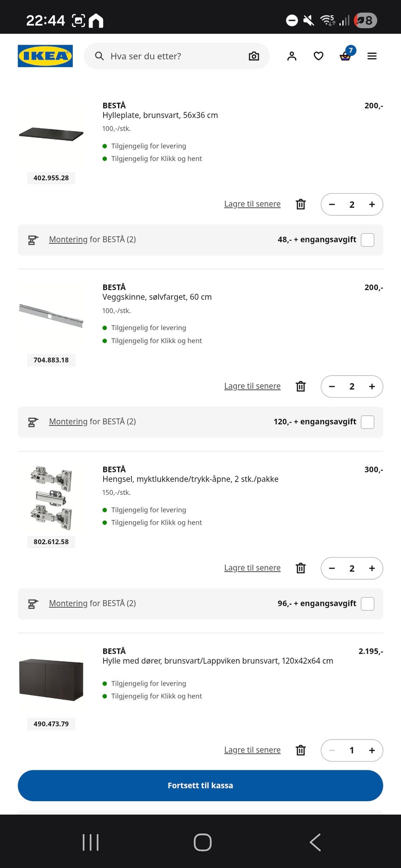Tap the camera visual search icon
Screen dimensions: 401x868
click(x=254, y=56)
